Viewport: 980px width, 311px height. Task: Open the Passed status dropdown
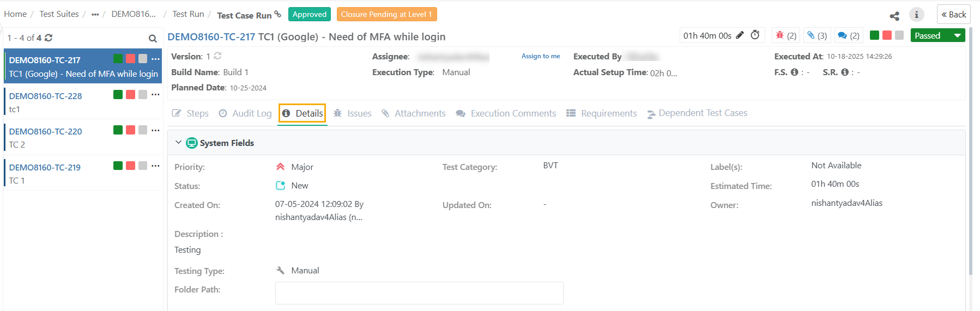tap(957, 35)
